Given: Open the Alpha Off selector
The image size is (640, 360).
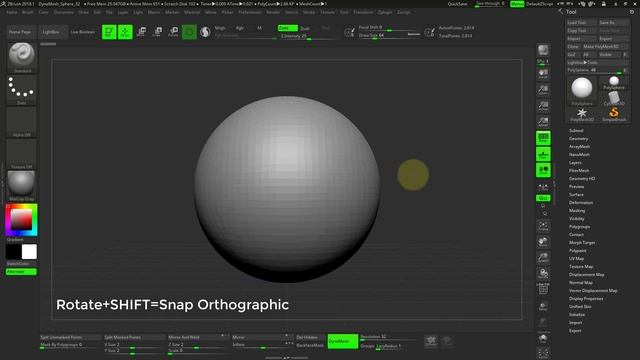Looking at the screenshot, I should click(22, 122).
